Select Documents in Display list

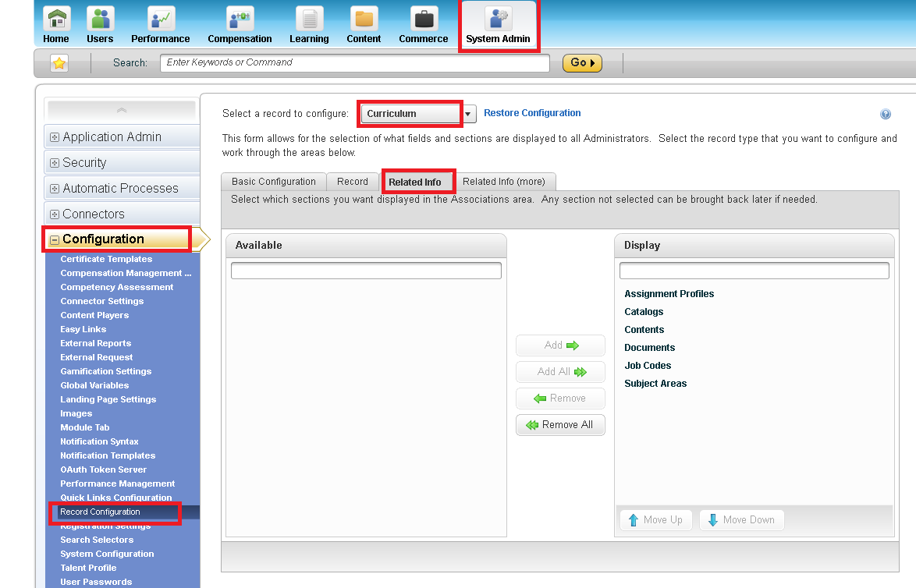click(x=650, y=348)
